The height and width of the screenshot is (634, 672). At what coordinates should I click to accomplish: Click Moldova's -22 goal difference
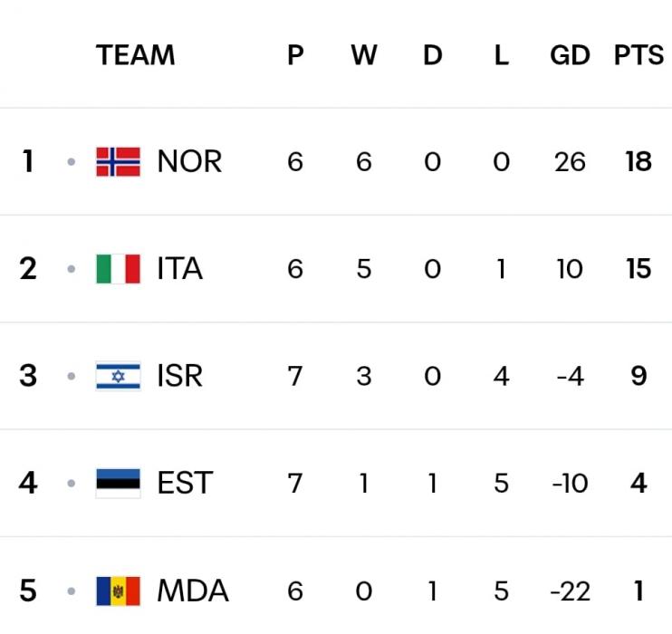(x=570, y=591)
